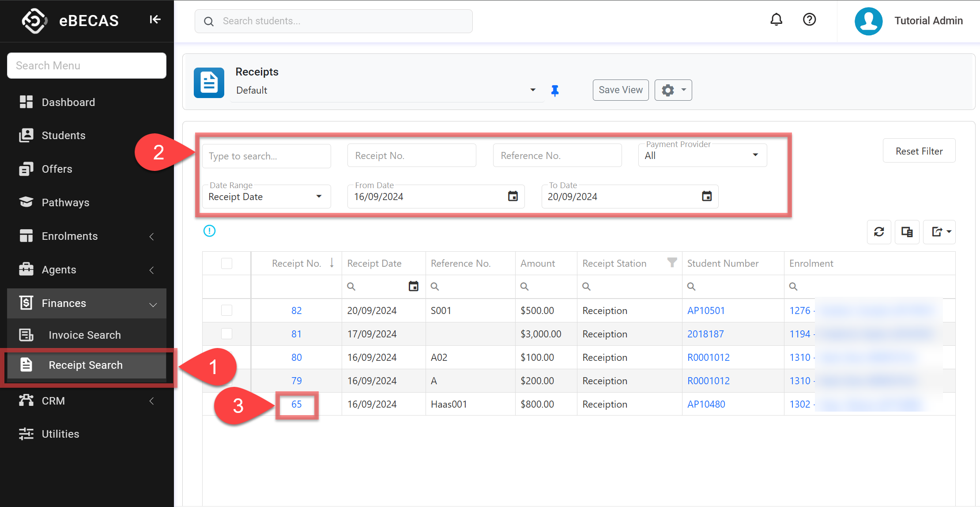980x507 pixels.
Task: Open Receipt Date column filter calendar
Action: 413,286
